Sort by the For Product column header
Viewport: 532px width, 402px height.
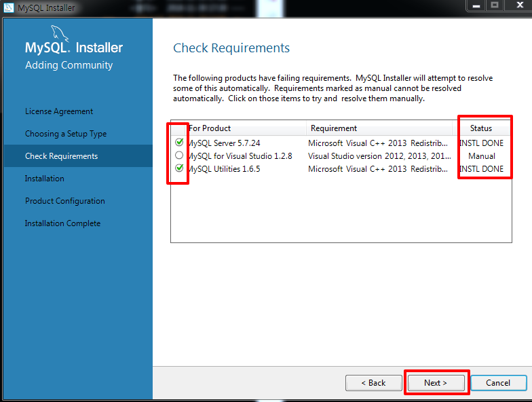[x=246, y=128]
